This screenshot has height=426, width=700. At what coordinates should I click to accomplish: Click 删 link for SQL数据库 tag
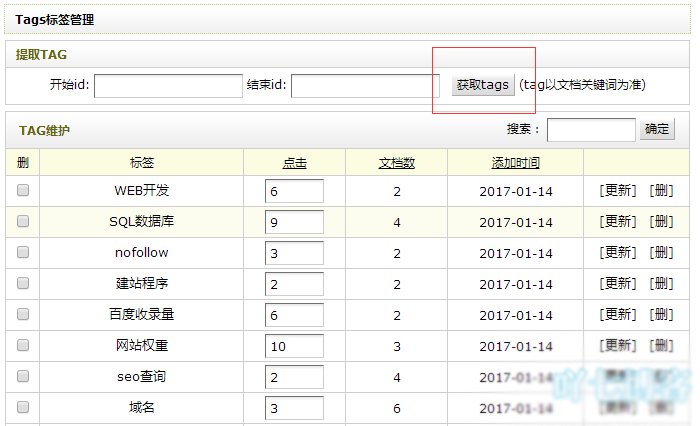pyautogui.click(x=661, y=222)
